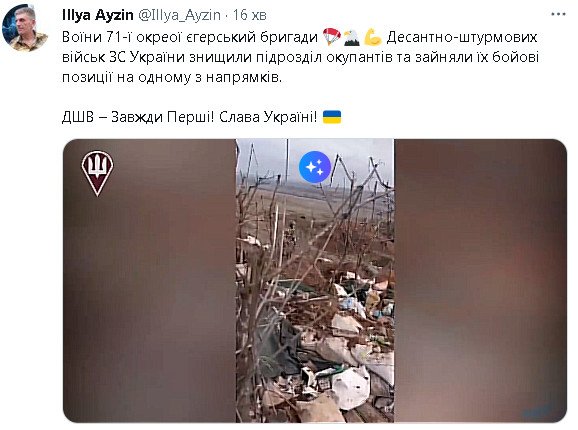
Task: Open the Illya Ayzin display name link
Action: [x=98, y=15]
